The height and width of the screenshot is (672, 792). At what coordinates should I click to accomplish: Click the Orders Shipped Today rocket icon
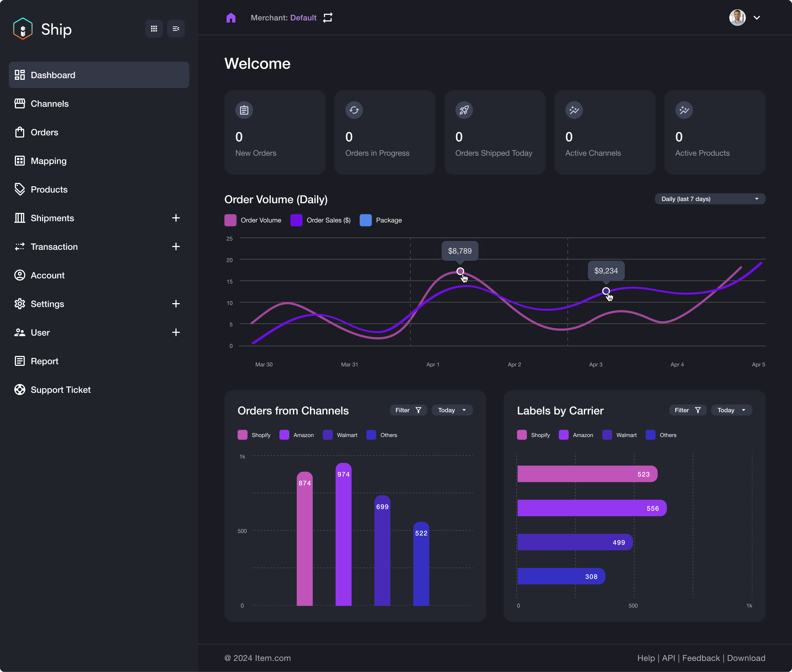pos(464,110)
